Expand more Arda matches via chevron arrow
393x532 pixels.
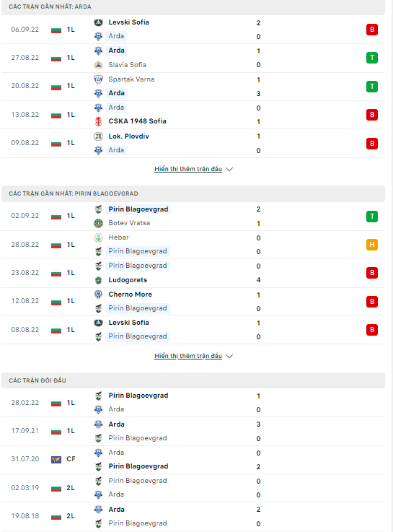(229, 169)
